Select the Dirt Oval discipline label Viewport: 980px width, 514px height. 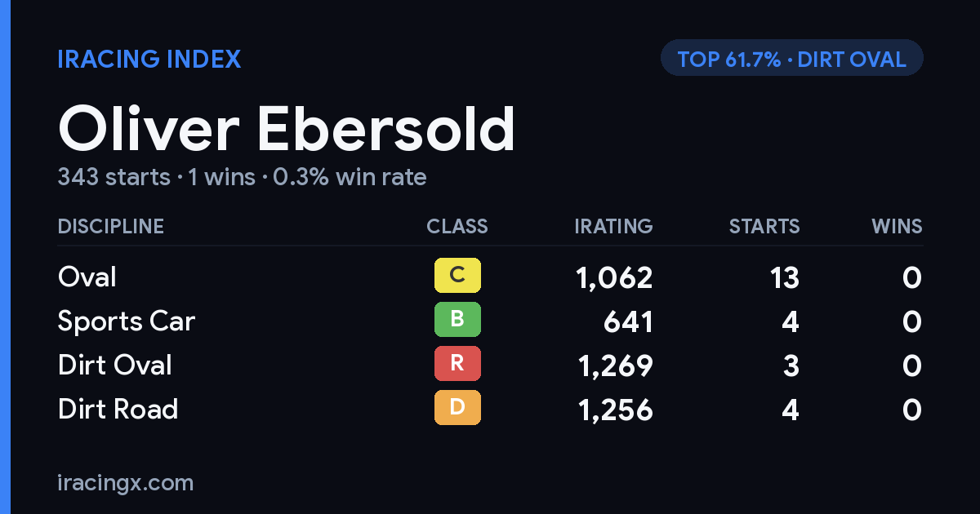tap(115, 365)
